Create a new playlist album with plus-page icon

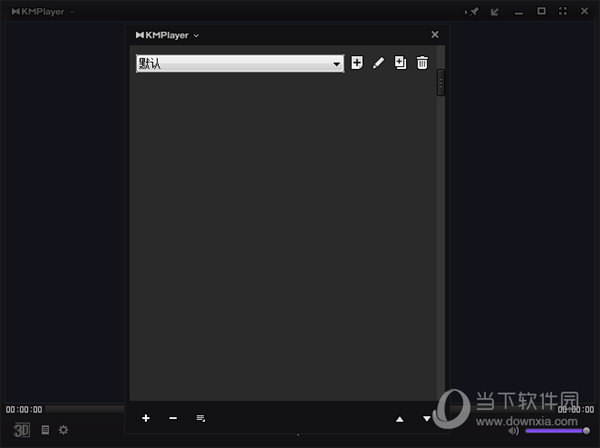tap(357, 63)
